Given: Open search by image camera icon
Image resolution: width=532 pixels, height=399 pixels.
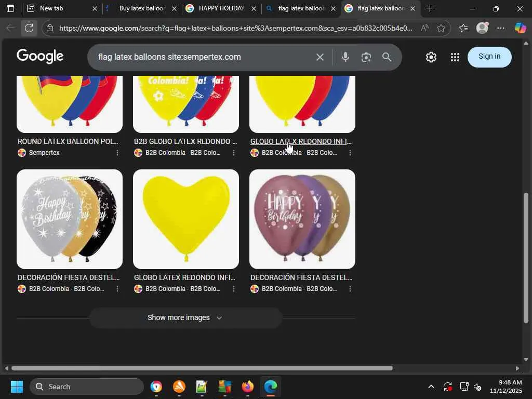Looking at the screenshot, I should click(366, 57).
